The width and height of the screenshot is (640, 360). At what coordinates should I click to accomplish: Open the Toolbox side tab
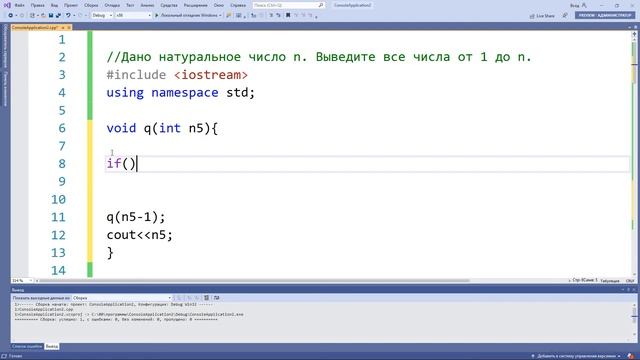5,89
